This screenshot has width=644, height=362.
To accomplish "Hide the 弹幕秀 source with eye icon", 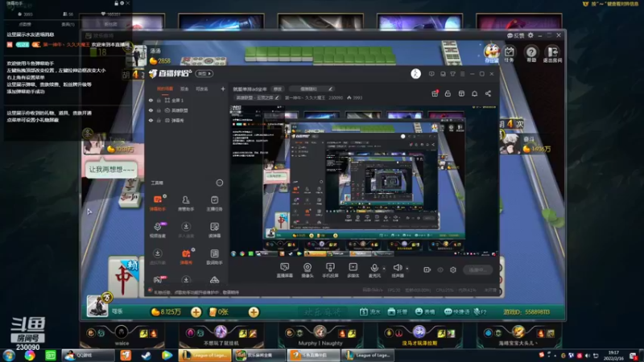I will coord(151,121).
